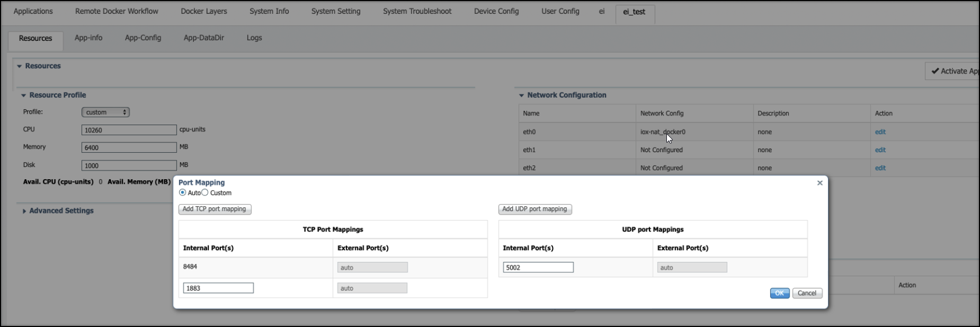Click the external port field beside TCP 8484
Screen dimensions: 980x327
(372, 267)
